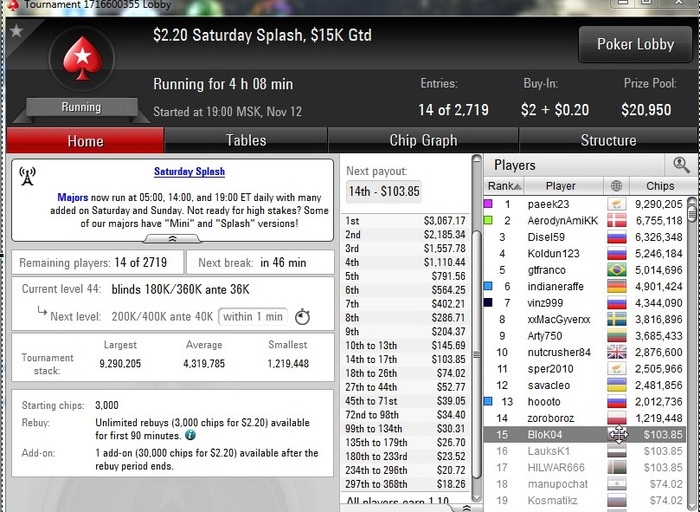Click the PokerStars spade logo
700x512 pixels.
(x=82, y=58)
